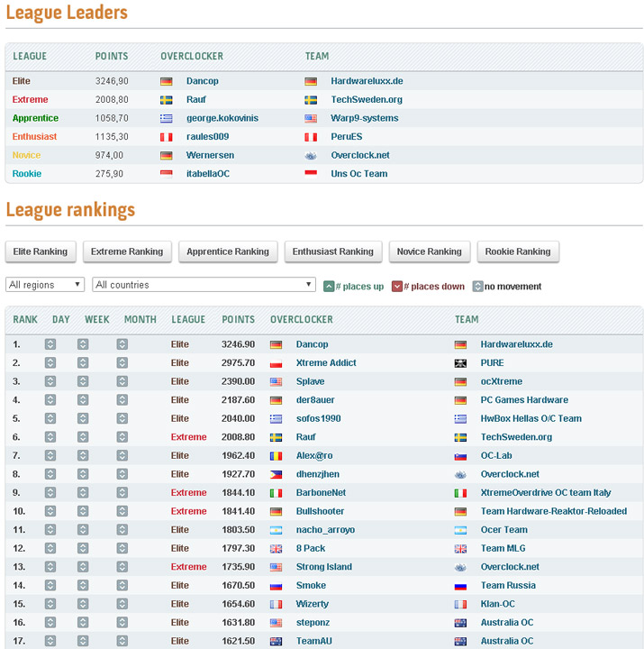Click the Australian flag beside TeamAU
644x649 pixels.
pyautogui.click(x=276, y=642)
